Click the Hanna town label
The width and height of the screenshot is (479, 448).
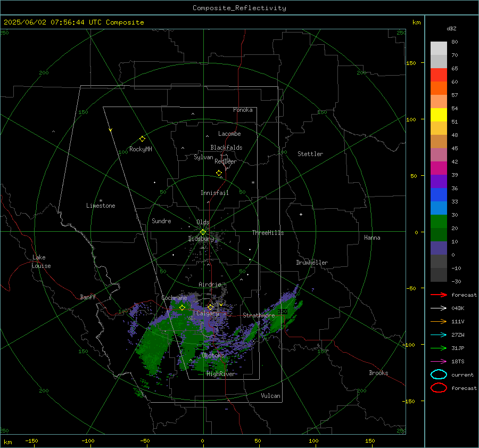[372, 238]
